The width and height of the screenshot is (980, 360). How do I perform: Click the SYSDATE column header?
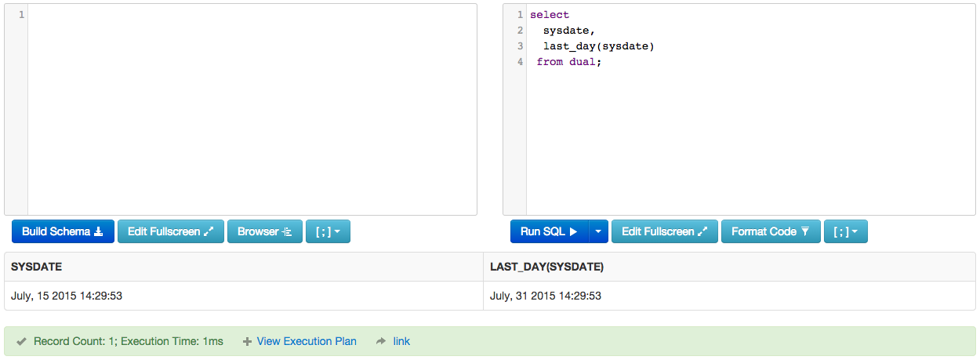click(x=37, y=267)
